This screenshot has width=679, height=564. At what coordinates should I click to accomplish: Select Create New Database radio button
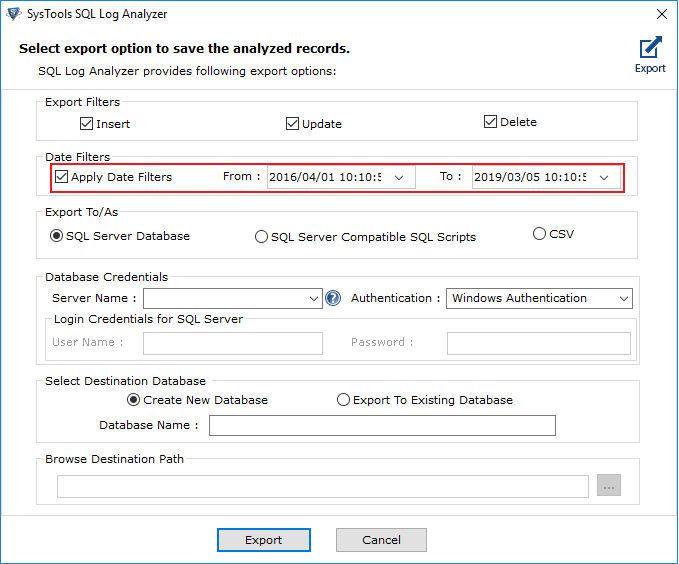click(x=133, y=400)
